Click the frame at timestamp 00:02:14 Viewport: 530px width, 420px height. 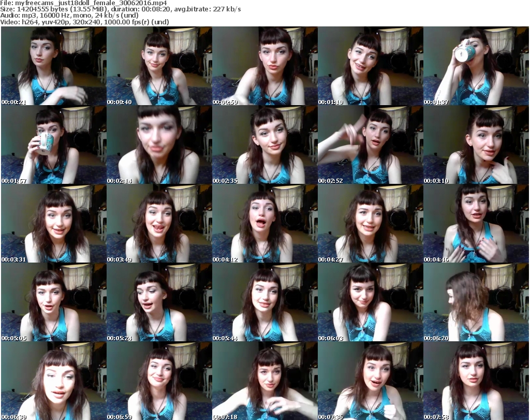[x=159, y=145]
